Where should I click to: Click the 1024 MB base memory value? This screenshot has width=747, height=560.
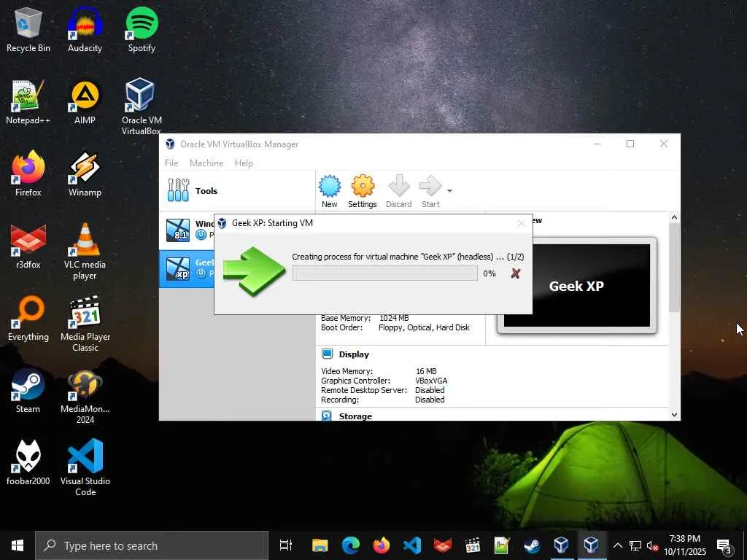[394, 318]
